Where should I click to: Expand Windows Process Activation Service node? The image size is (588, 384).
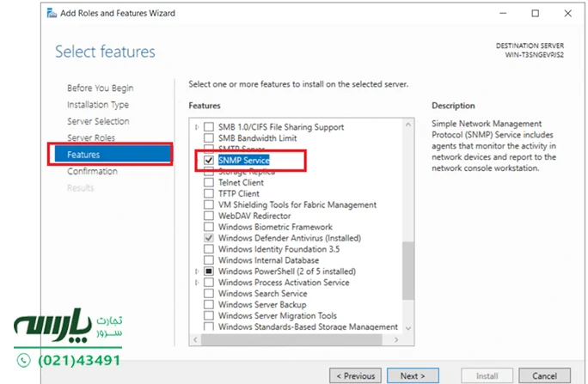point(197,283)
